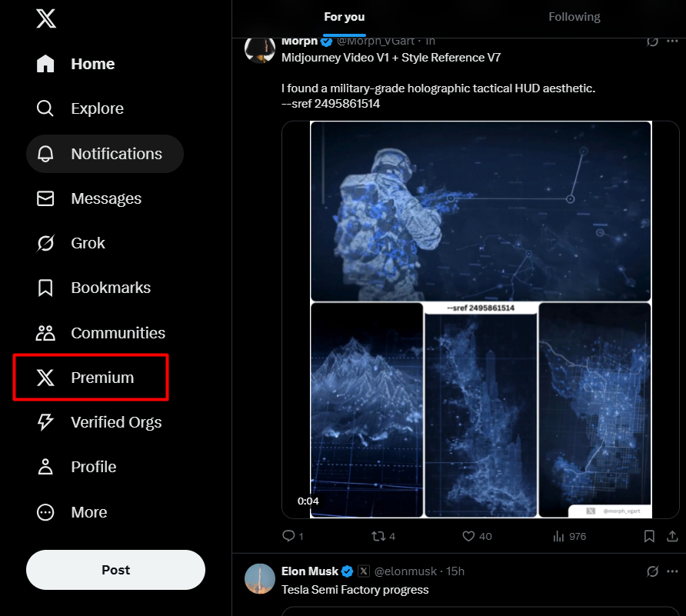Bookmark Morph's post
686x616 pixels.
(x=649, y=535)
